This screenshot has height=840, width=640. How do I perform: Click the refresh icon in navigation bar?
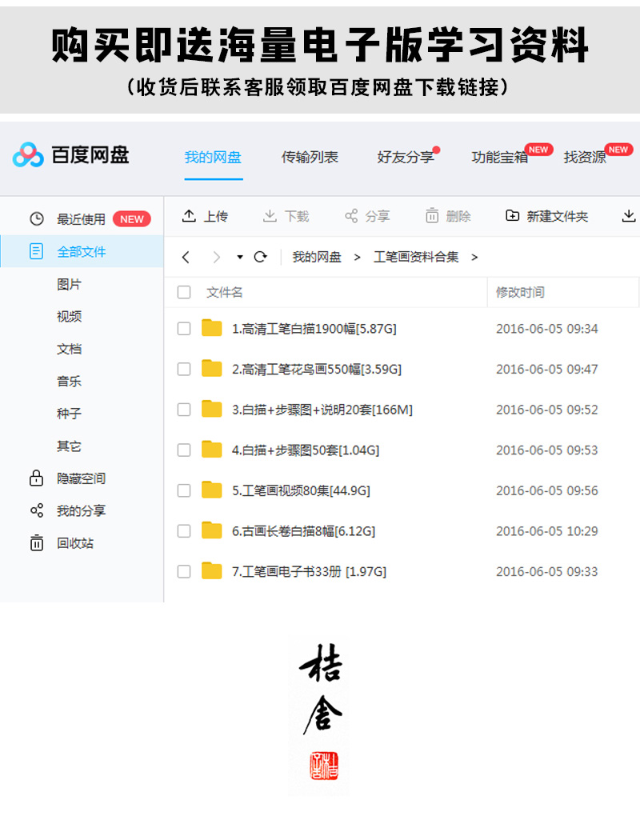(x=260, y=257)
